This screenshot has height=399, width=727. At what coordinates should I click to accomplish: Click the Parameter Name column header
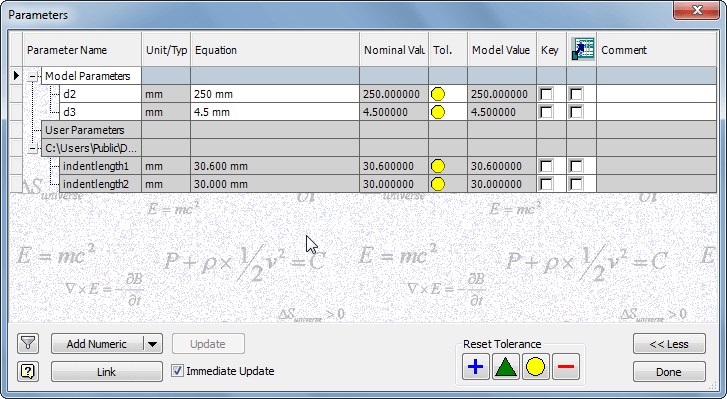tap(83, 50)
